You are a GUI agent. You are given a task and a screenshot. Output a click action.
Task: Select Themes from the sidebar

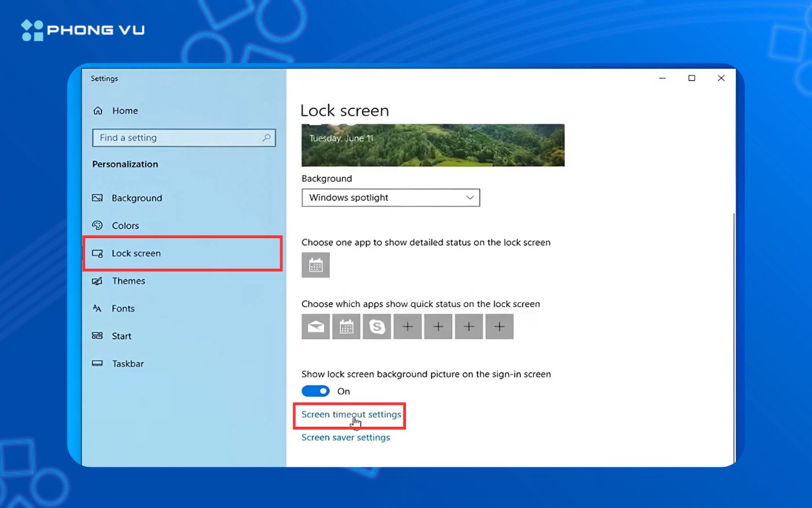click(x=129, y=281)
